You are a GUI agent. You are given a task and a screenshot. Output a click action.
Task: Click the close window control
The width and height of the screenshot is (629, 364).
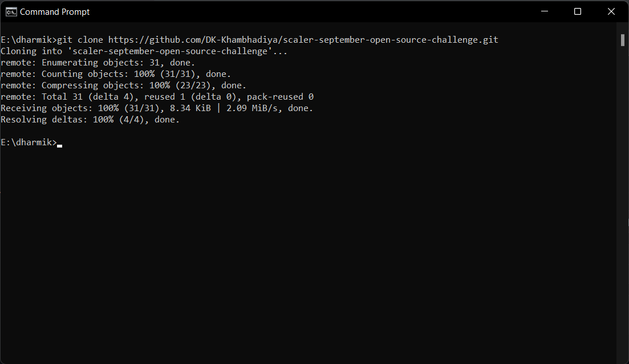click(x=611, y=11)
